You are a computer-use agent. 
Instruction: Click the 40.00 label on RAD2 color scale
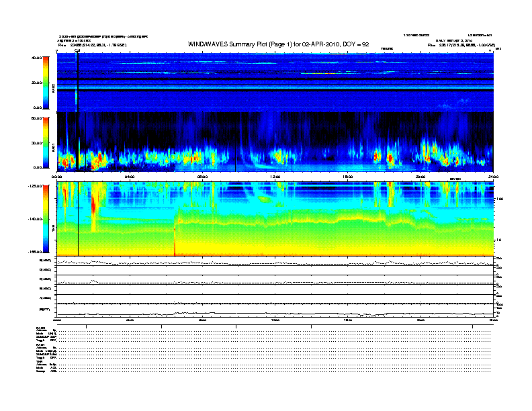[x=36, y=58]
